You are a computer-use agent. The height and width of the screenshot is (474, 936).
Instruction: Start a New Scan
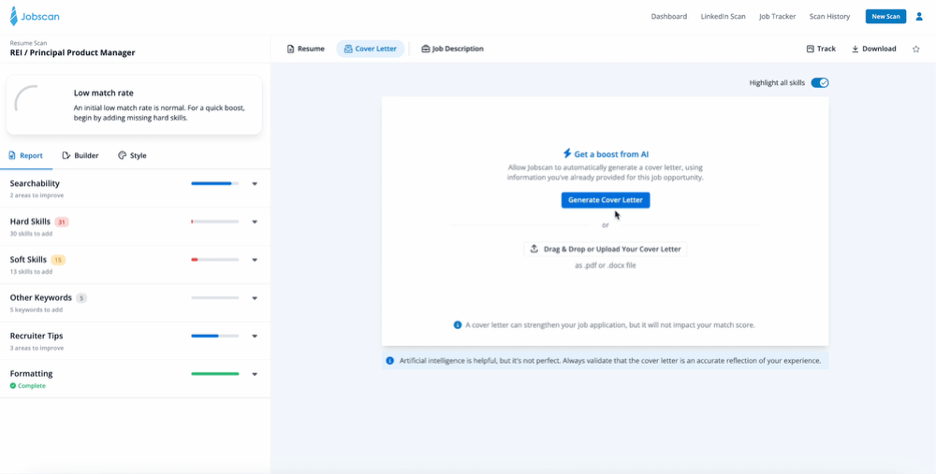(886, 17)
